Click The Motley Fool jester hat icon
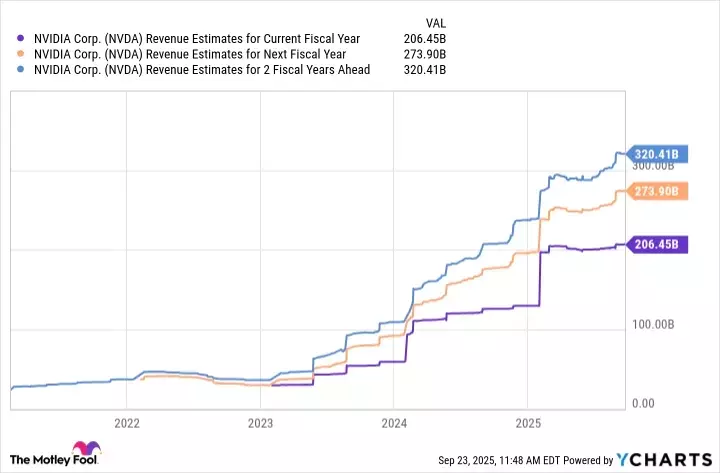The height and width of the screenshot is (473, 720). pos(82,449)
